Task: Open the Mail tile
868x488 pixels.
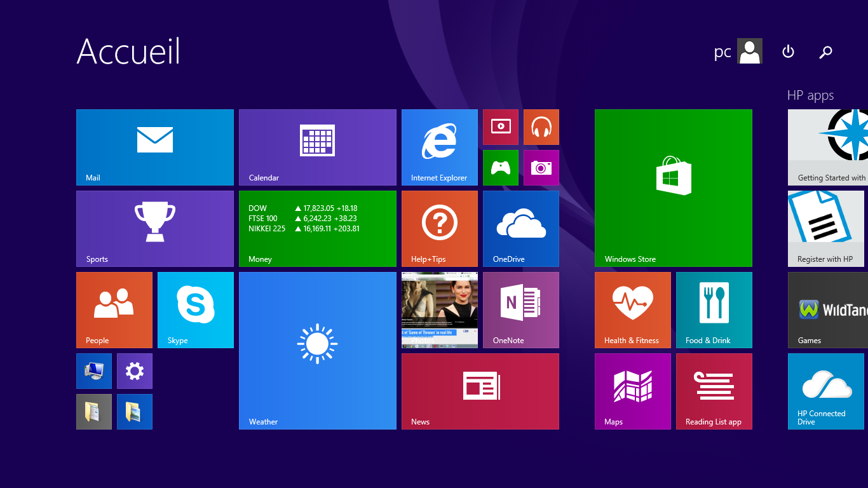Action: (155, 147)
